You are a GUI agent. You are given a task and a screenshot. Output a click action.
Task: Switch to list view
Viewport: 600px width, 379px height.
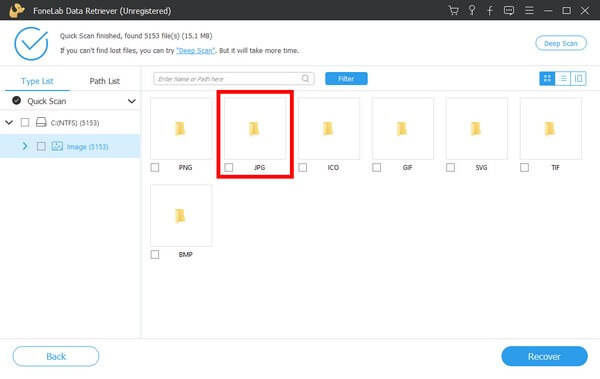563,78
